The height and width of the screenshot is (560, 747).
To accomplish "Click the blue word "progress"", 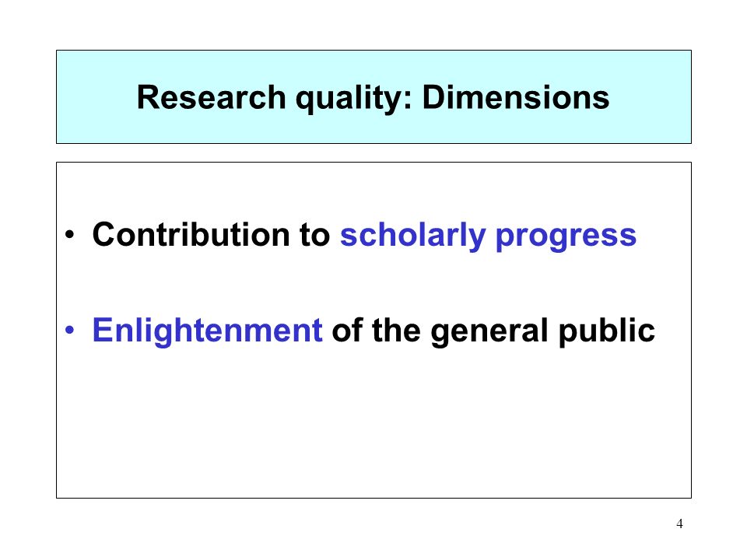I will pos(566,238).
